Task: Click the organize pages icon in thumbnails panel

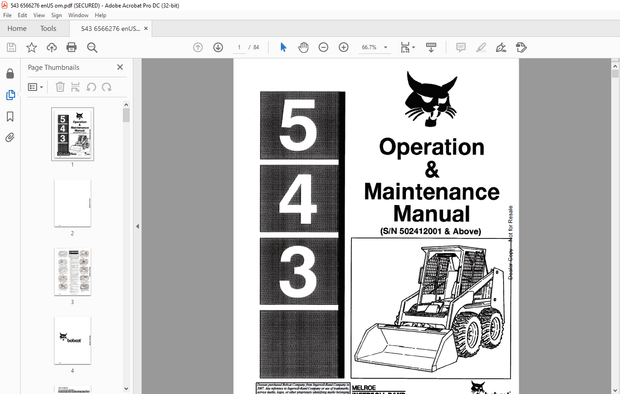Action: point(75,87)
